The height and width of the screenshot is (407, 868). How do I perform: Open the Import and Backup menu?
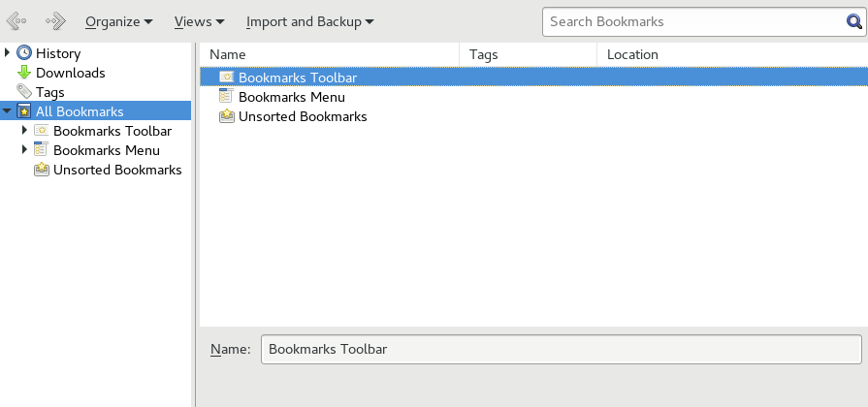click(x=309, y=21)
